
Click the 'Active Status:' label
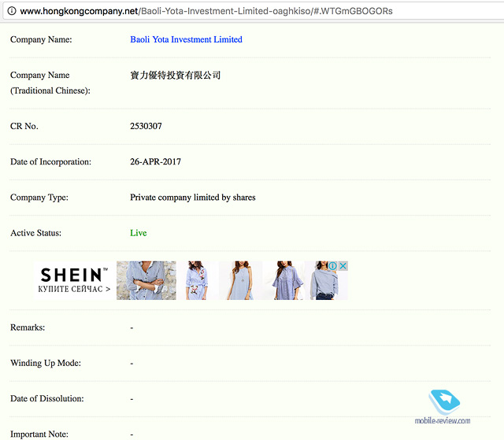point(35,233)
